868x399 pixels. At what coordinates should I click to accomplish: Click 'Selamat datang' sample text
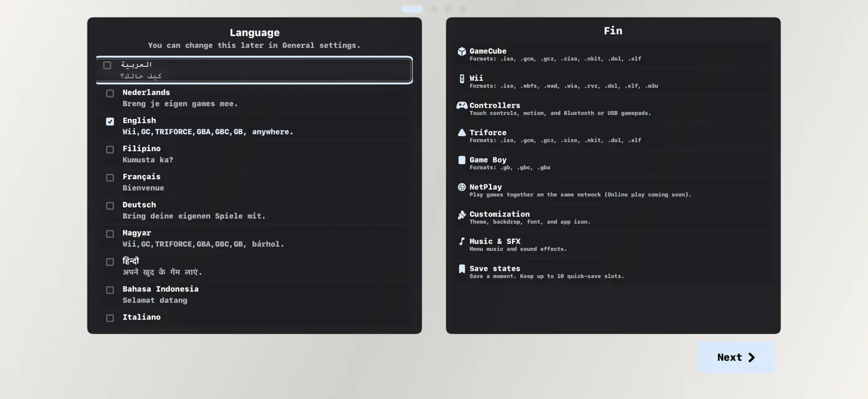click(x=154, y=300)
